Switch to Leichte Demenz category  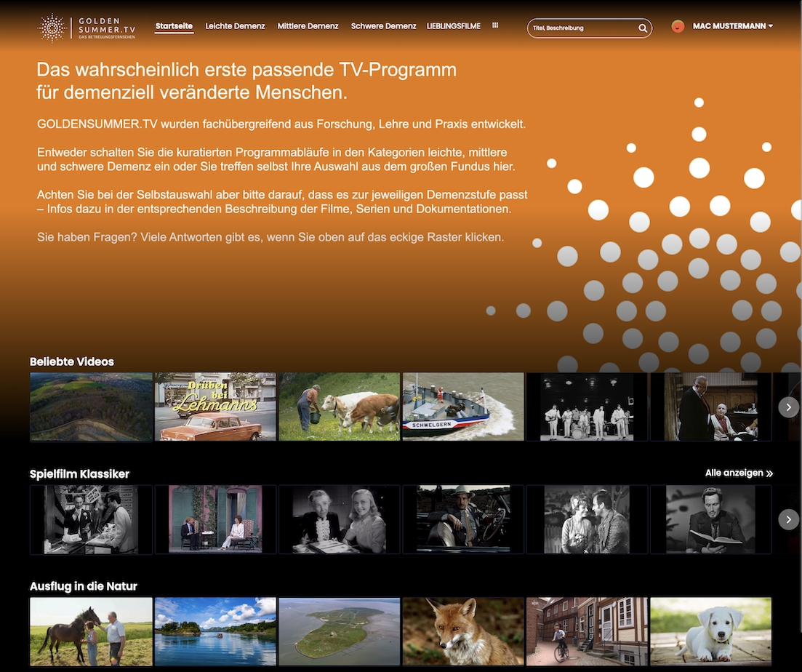[x=235, y=26]
